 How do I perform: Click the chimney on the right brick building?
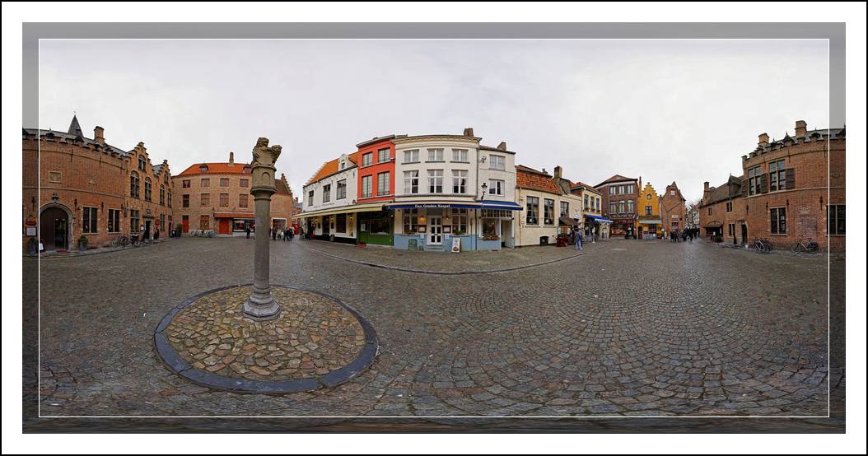(800, 128)
